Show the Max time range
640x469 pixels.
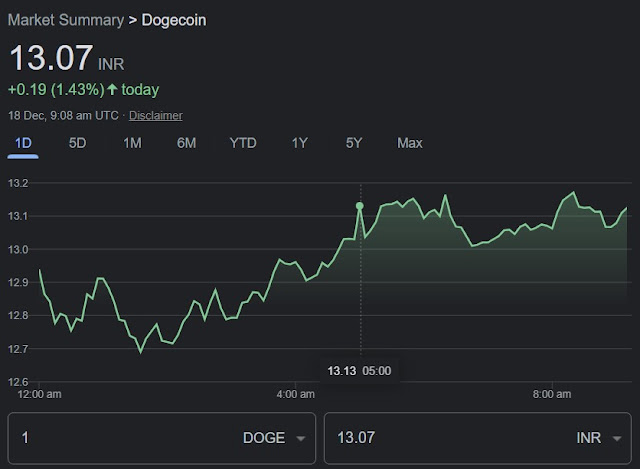410,143
